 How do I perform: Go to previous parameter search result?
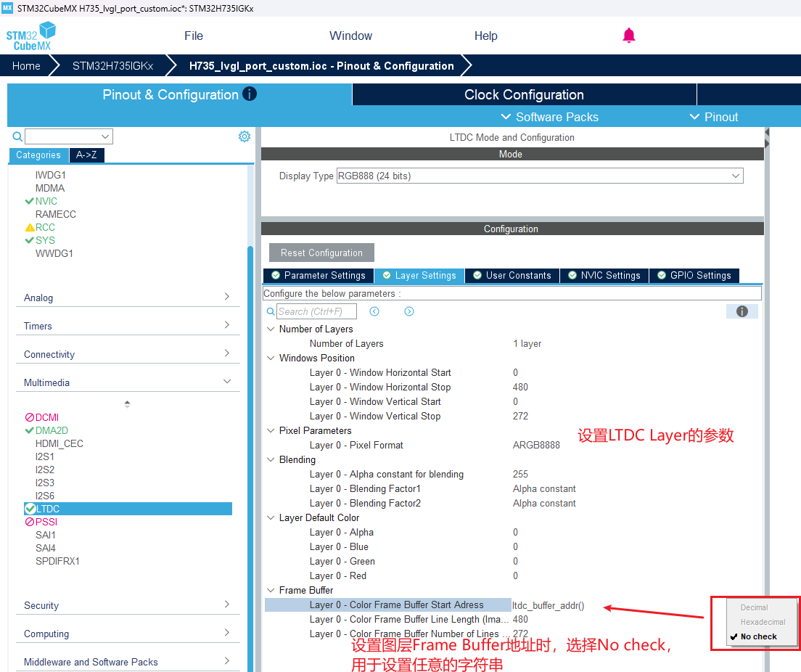[374, 311]
